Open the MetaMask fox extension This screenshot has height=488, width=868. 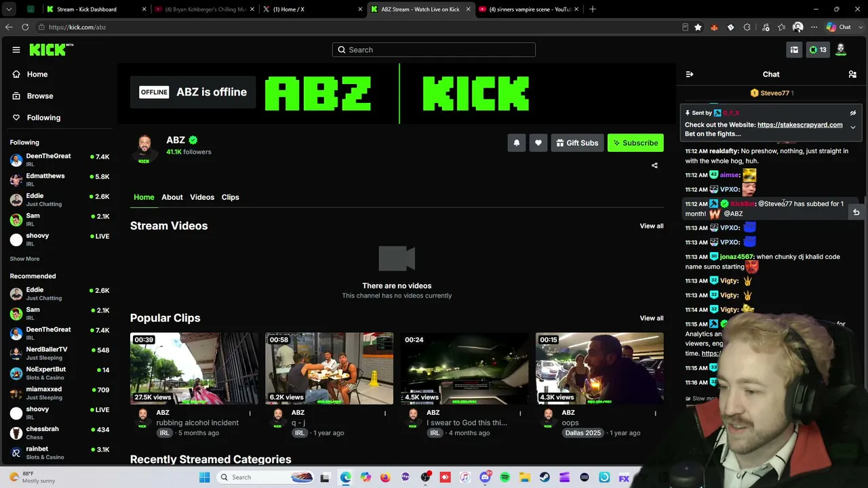714,27
